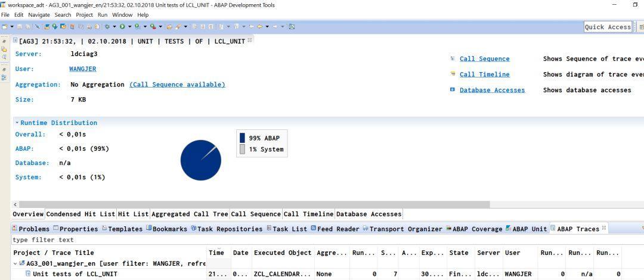
Task: Click the last toolbar icon after Forward dropdown
Action: pos(292,27)
